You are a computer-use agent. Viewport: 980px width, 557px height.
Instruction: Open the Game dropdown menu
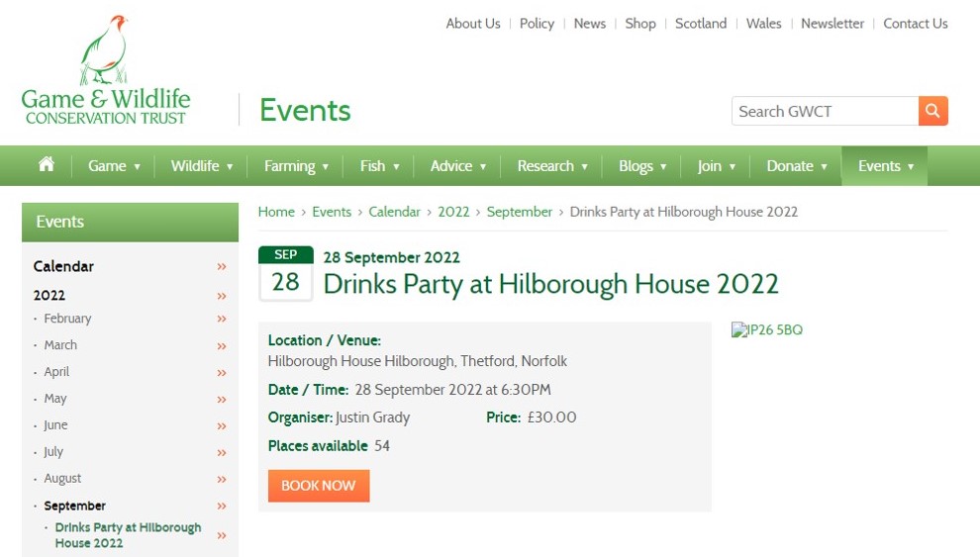[x=114, y=166]
